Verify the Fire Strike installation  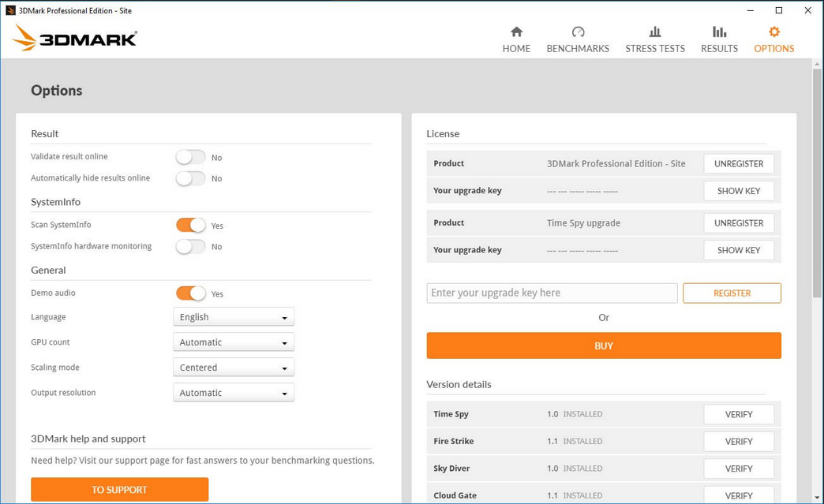point(739,442)
